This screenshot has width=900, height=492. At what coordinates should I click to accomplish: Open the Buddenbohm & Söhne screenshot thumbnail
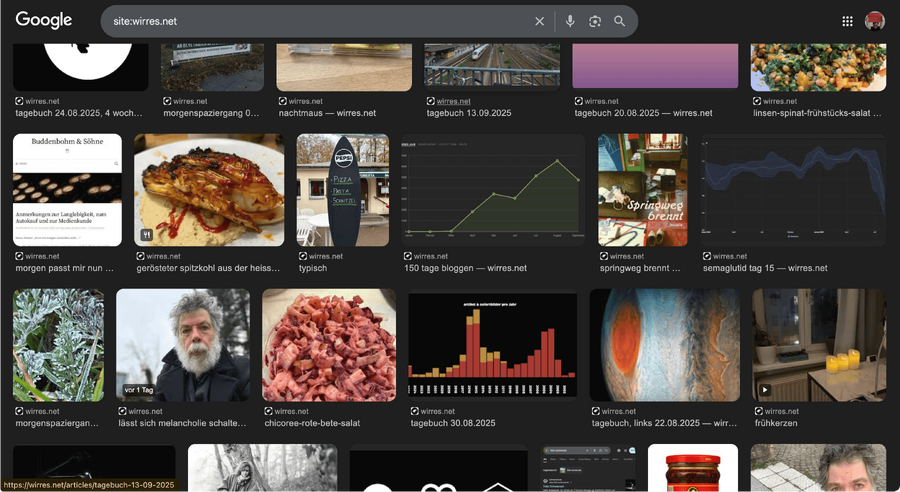(x=67, y=190)
